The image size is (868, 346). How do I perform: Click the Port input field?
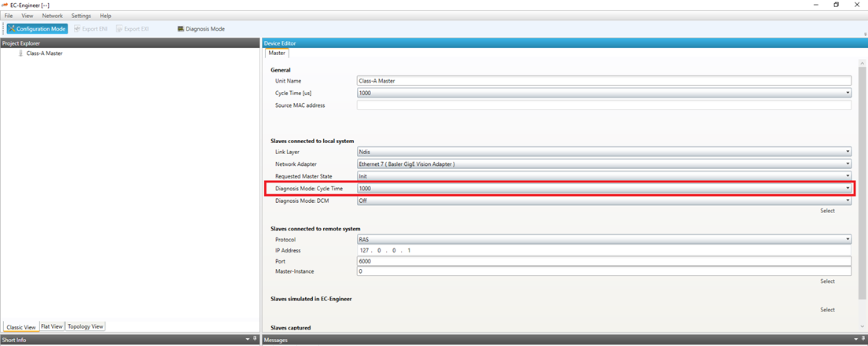[x=603, y=261]
